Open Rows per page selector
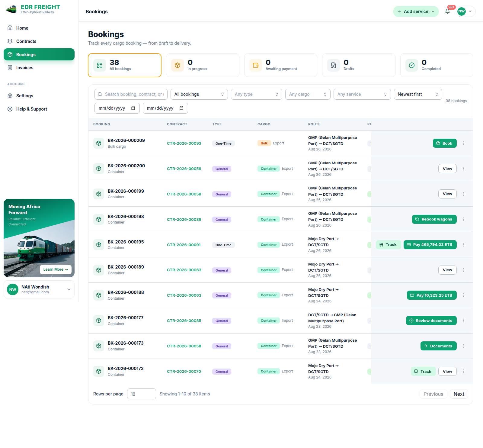The width and height of the screenshot is (483, 448). click(x=142, y=394)
